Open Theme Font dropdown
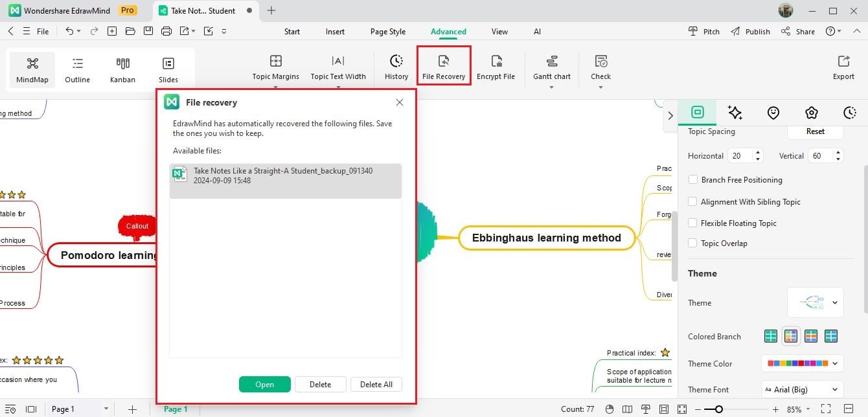Image resolution: width=868 pixels, height=417 pixels. (x=803, y=389)
